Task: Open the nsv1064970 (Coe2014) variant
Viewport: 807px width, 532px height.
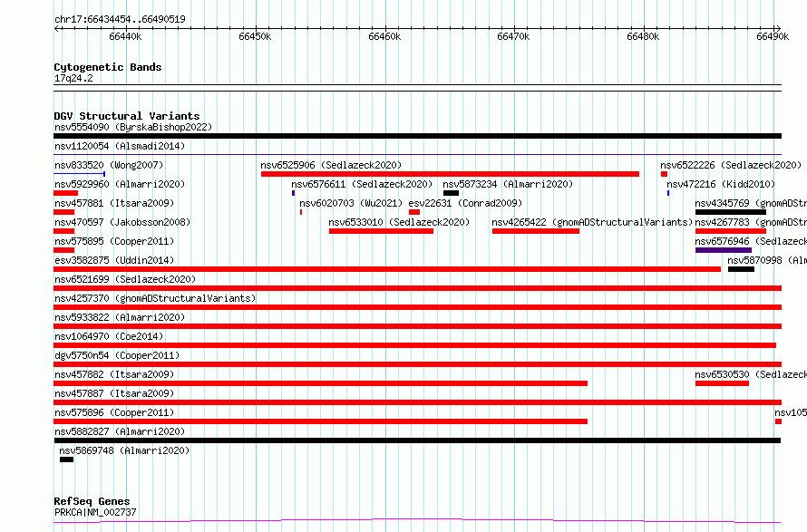Action: pyautogui.click(x=109, y=336)
